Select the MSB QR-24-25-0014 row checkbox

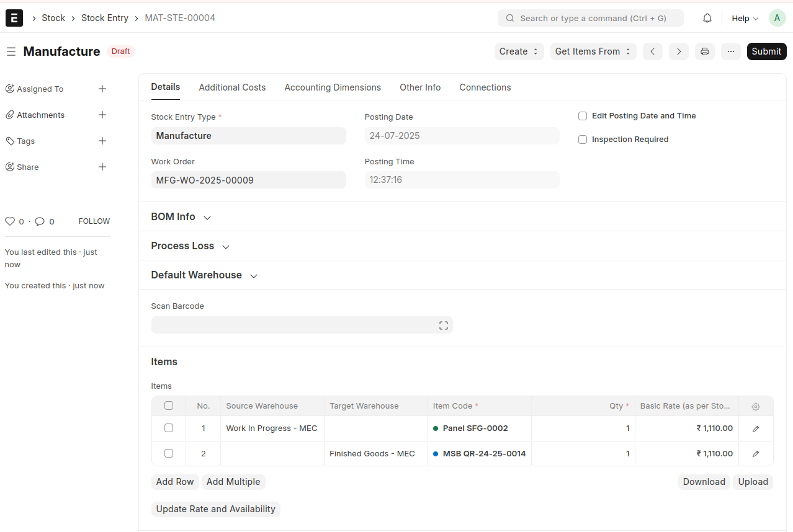pos(169,453)
